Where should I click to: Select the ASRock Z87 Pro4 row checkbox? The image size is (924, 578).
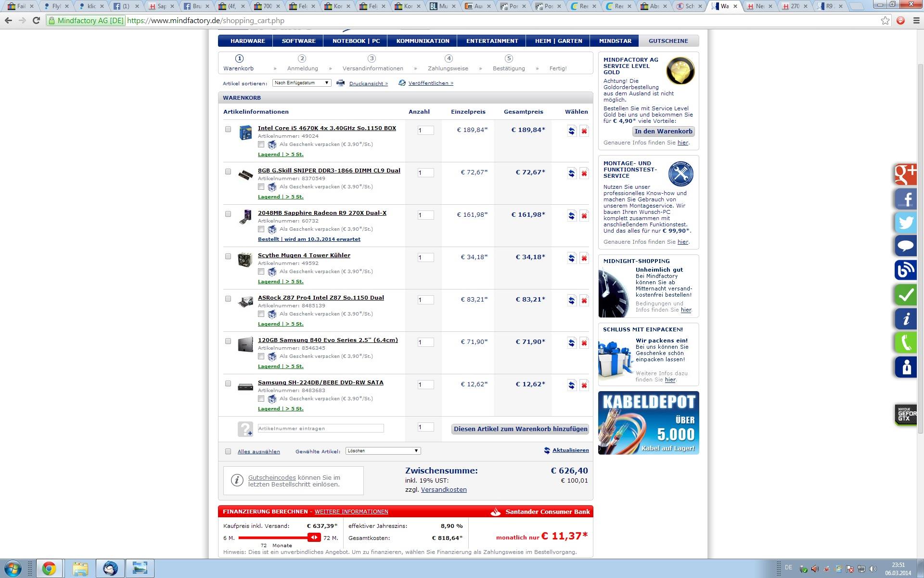tap(228, 299)
